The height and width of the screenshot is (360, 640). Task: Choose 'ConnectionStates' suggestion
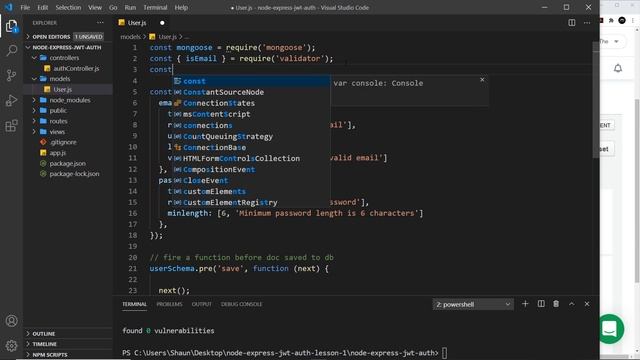pyautogui.click(x=251, y=103)
